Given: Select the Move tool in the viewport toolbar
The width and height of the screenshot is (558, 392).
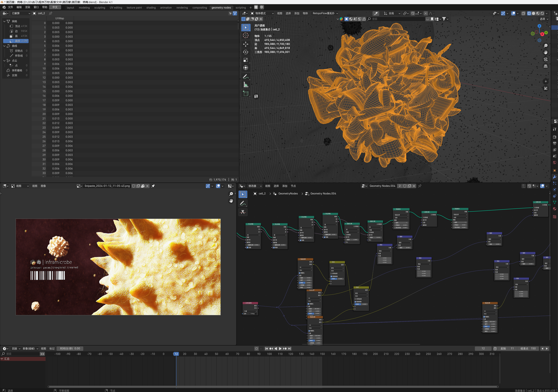Looking at the screenshot, I should click(x=246, y=44).
